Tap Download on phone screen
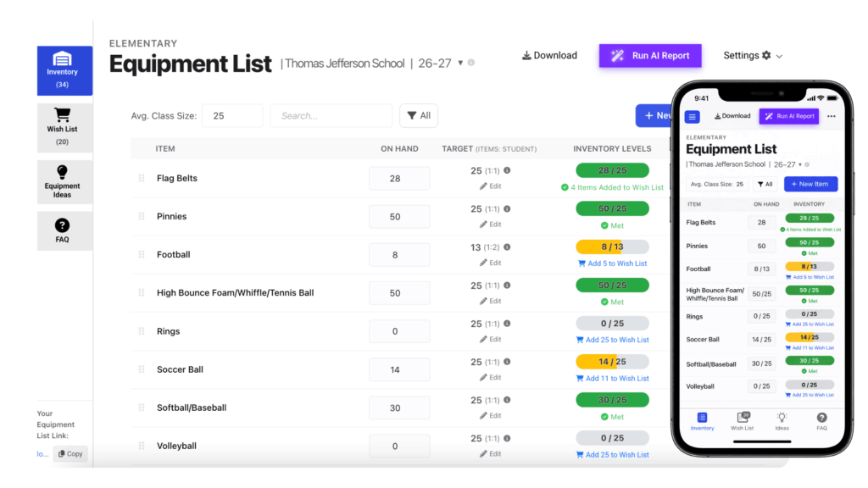The width and height of the screenshot is (868, 488). [732, 116]
